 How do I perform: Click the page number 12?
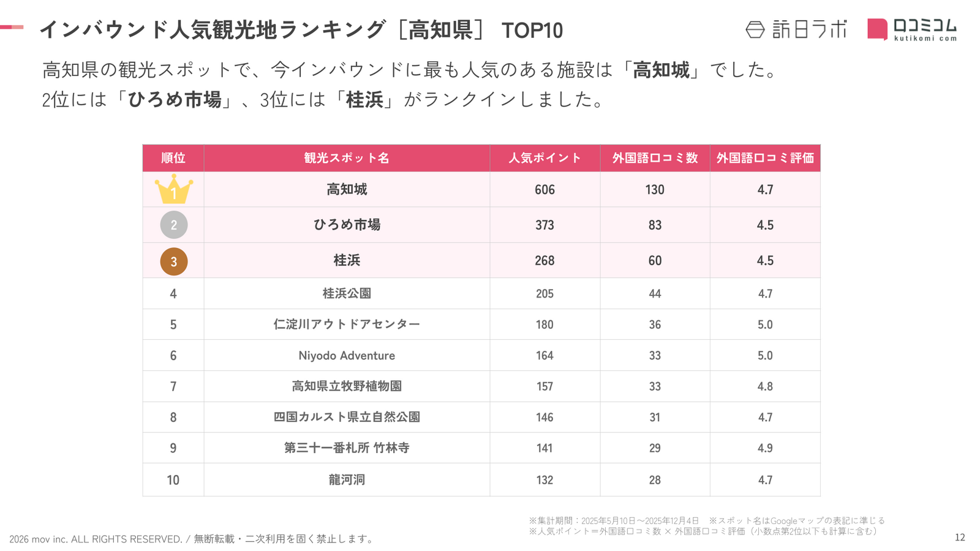960,538
